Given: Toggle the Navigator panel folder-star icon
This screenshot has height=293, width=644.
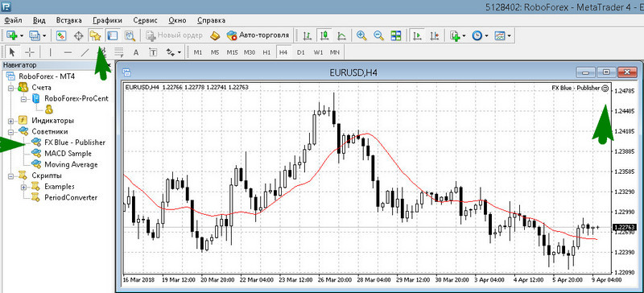Looking at the screenshot, I should [x=95, y=35].
